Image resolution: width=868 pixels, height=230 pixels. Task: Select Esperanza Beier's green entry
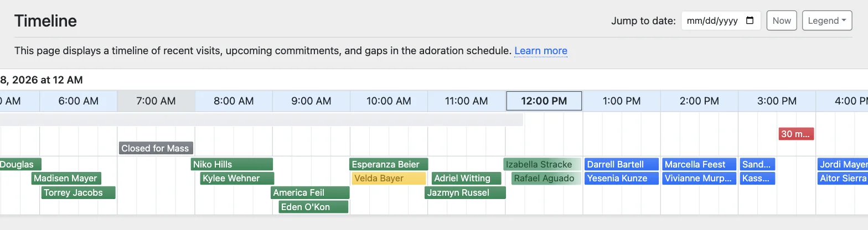tap(389, 164)
